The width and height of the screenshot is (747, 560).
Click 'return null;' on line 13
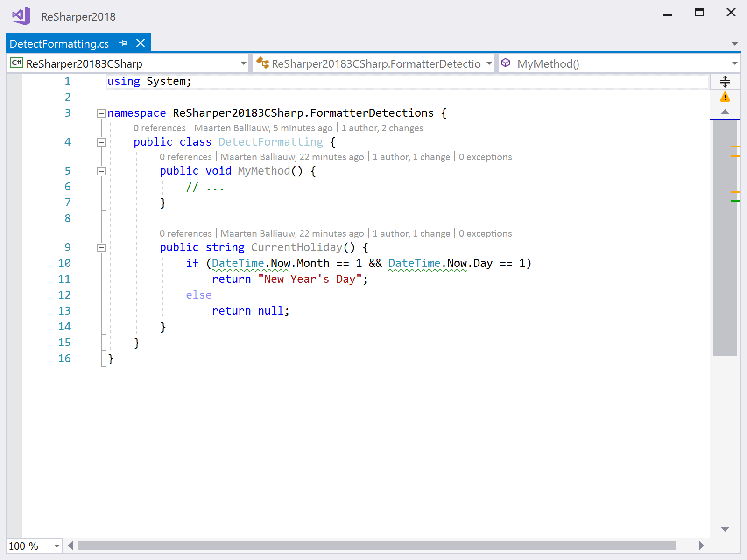click(x=251, y=311)
